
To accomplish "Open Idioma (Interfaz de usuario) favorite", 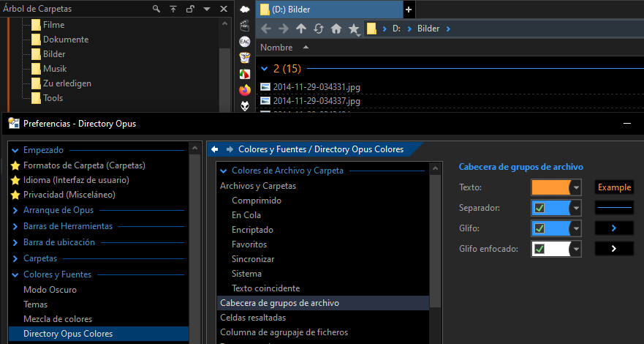I will coord(77,180).
